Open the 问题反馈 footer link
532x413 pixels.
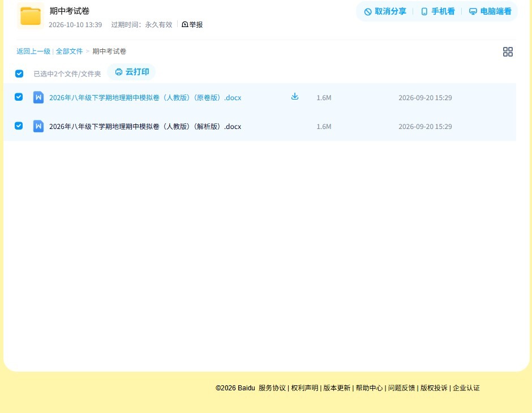pos(402,388)
